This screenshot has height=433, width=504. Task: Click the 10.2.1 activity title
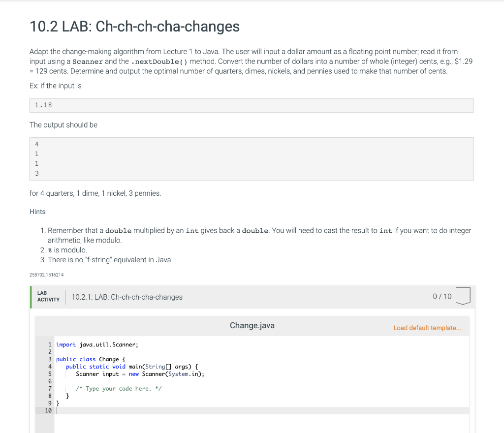point(127,297)
